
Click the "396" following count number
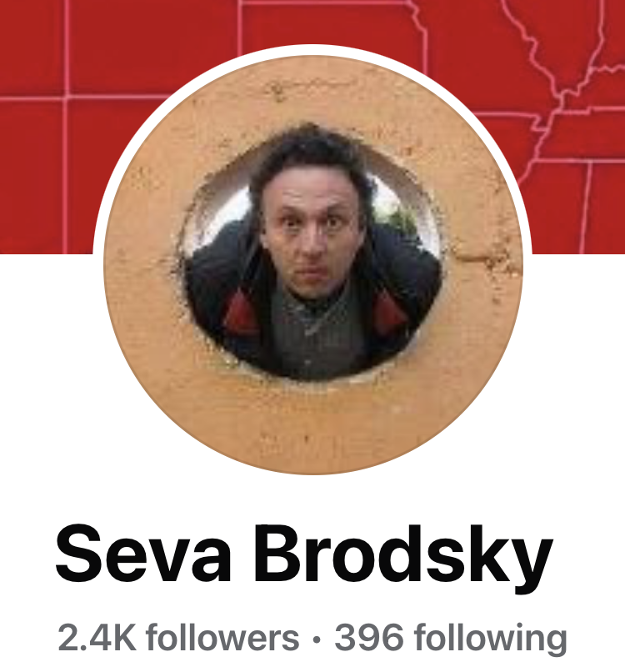(369, 638)
